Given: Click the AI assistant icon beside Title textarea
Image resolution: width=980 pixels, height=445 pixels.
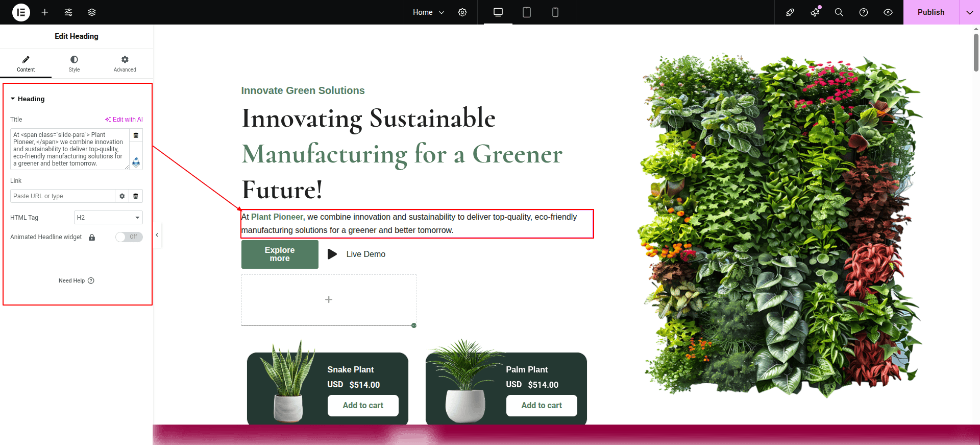Looking at the screenshot, I should 136,162.
